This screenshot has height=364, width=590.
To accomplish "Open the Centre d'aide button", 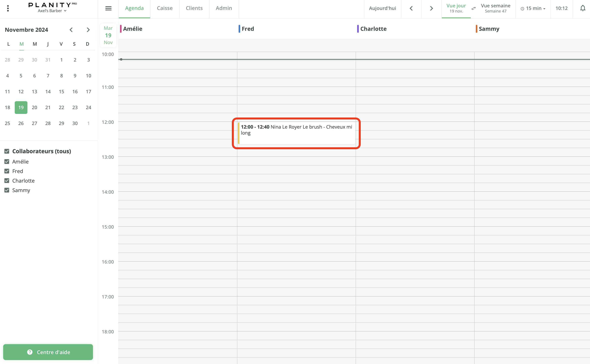I will coord(48,352).
